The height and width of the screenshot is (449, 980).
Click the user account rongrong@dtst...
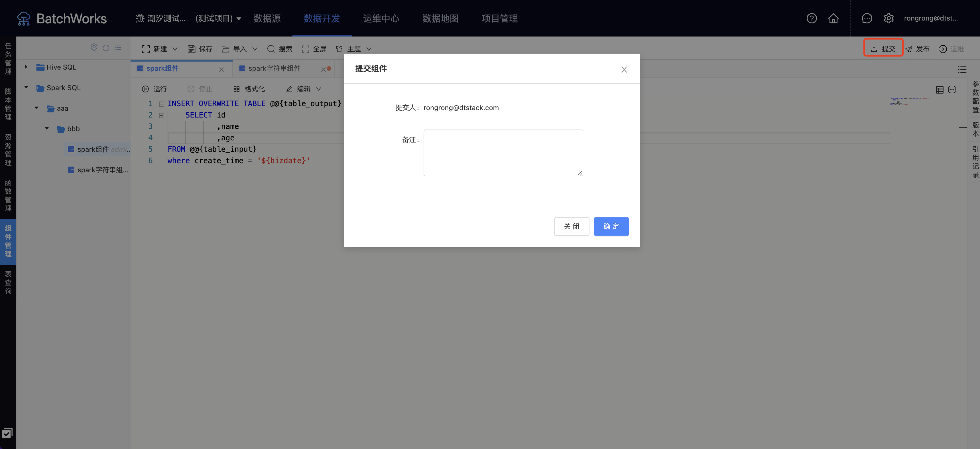pyautogui.click(x=930, y=18)
